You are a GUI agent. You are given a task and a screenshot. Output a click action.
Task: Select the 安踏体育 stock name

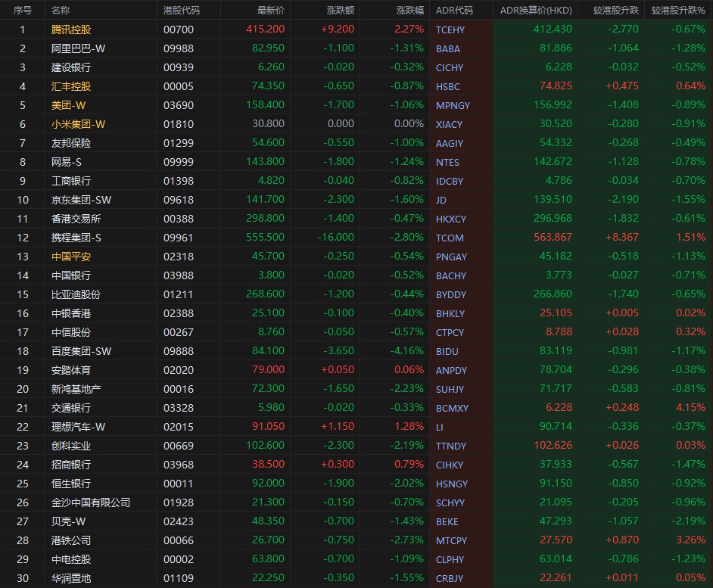(x=71, y=370)
